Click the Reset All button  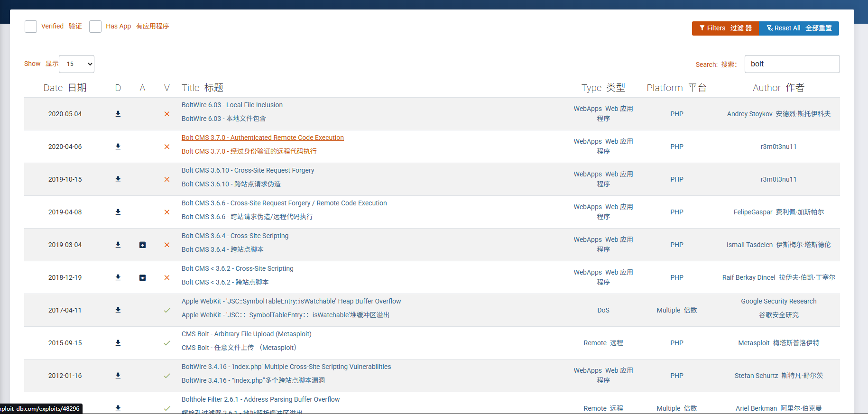799,28
